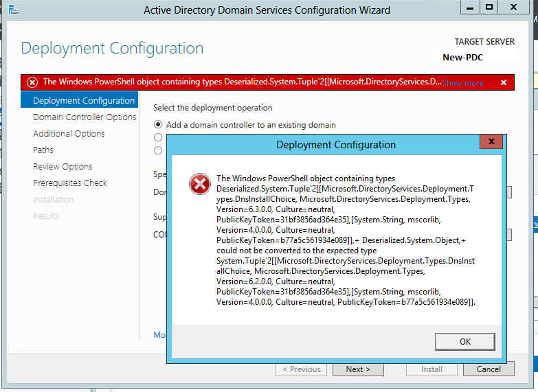Click the red error icon in the banner
This screenshot has width=538, height=392.
coord(32,82)
